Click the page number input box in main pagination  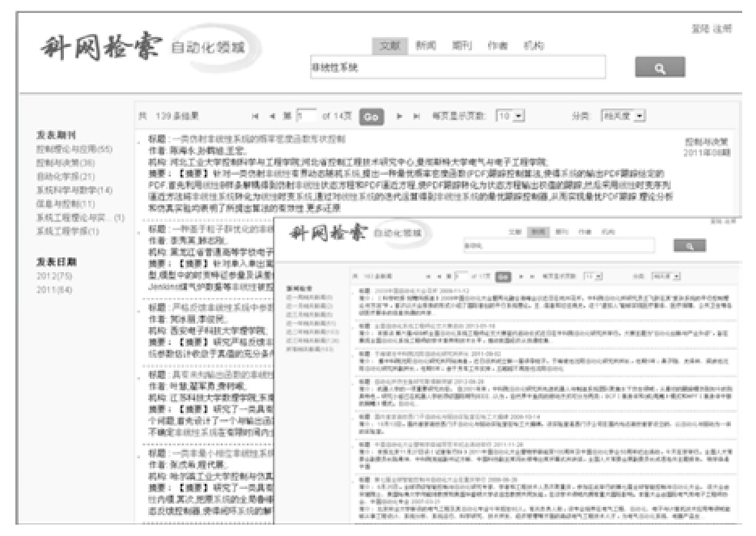click(307, 116)
